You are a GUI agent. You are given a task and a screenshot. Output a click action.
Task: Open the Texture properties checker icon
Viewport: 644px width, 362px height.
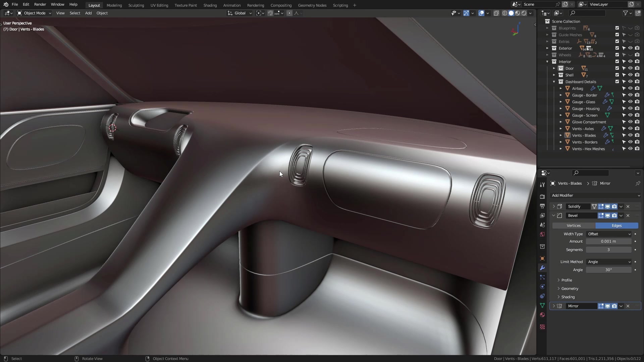point(542,327)
